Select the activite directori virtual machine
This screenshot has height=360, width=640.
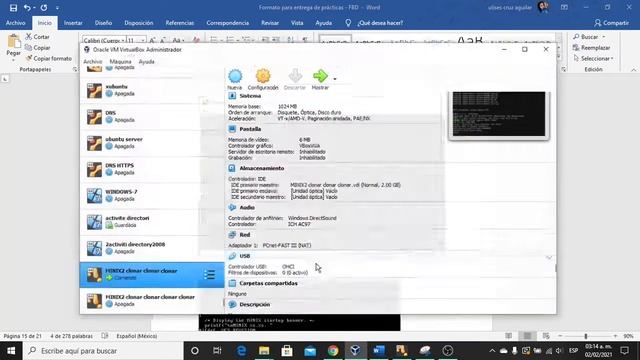tap(152, 222)
